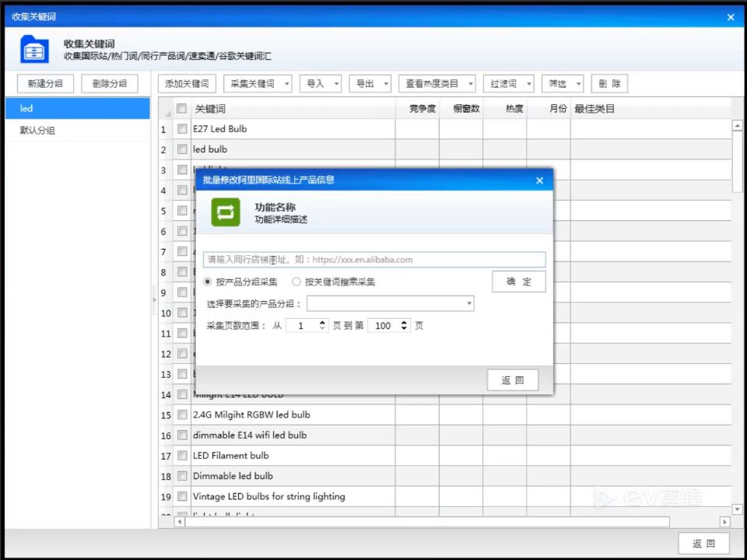Click vertical scrollbar up arrow
Screen dimensions: 747x560
coord(737,126)
